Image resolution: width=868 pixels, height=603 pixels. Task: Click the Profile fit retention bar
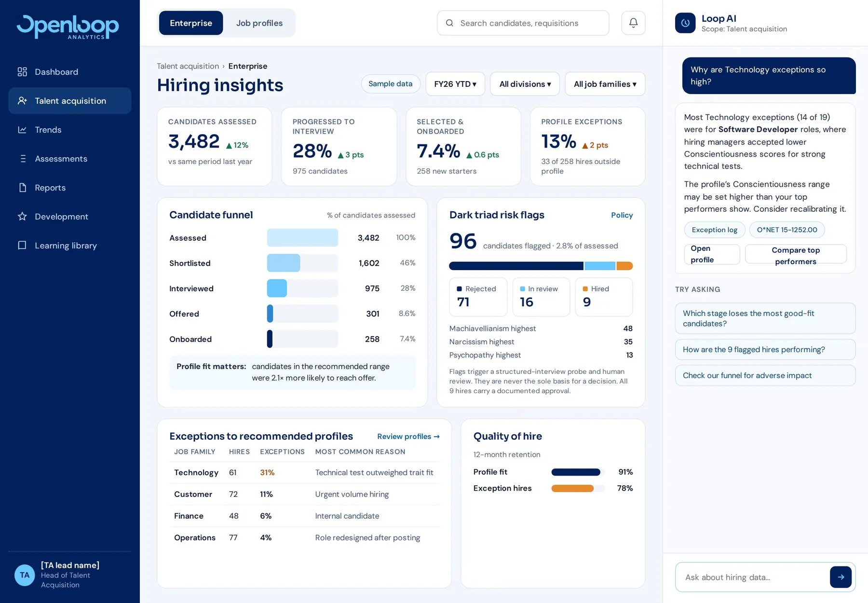[x=576, y=472]
